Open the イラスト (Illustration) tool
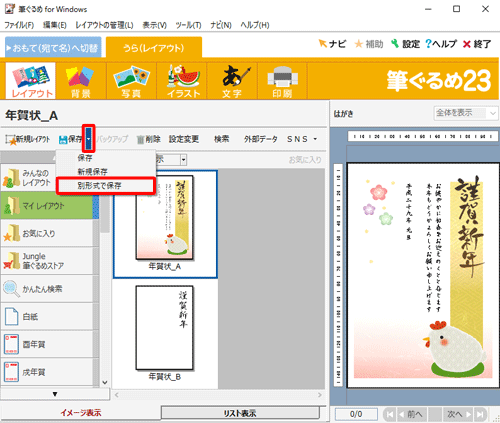This screenshot has width=500, height=423. [182, 81]
